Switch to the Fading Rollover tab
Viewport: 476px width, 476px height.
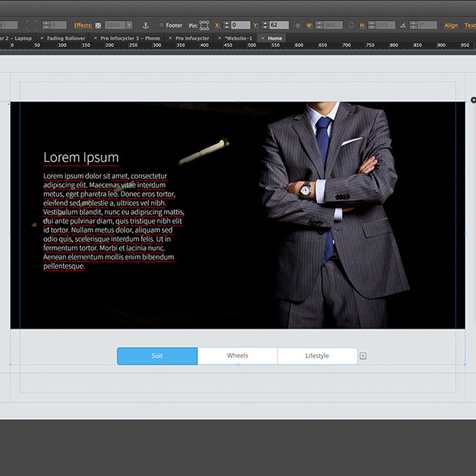tap(66, 38)
